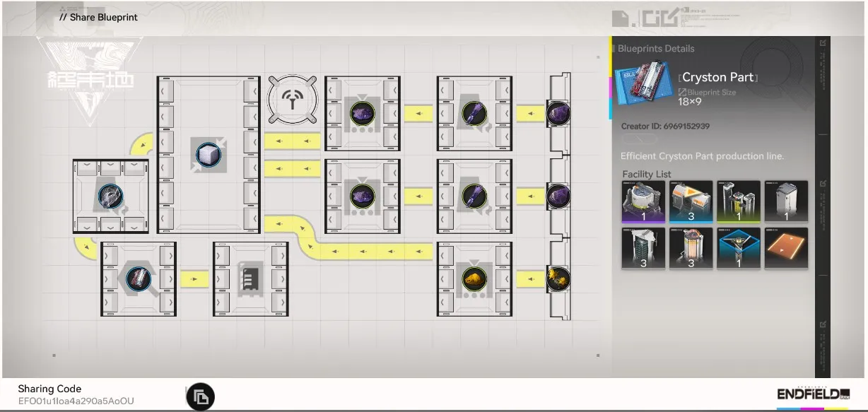Click the sharing code text EFO01u1Ioa4a290a5AoOU
The image size is (868, 412).
pyautogui.click(x=76, y=401)
